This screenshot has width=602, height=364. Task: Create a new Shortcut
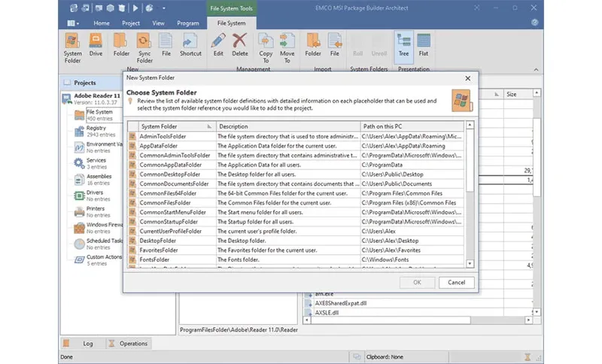click(x=190, y=45)
